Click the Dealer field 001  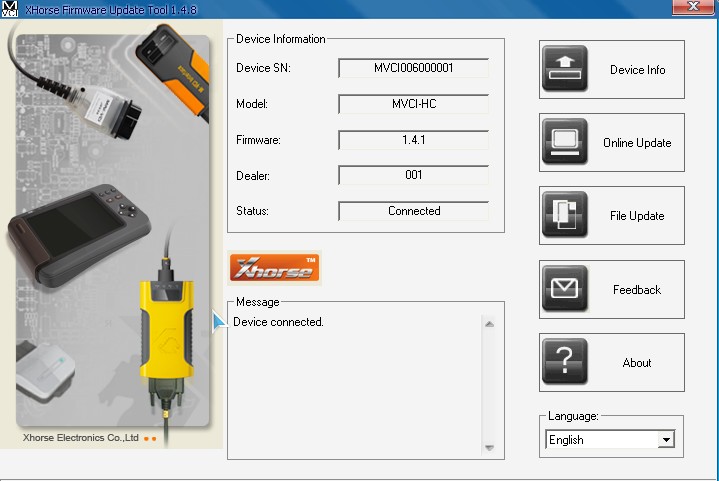coord(414,175)
